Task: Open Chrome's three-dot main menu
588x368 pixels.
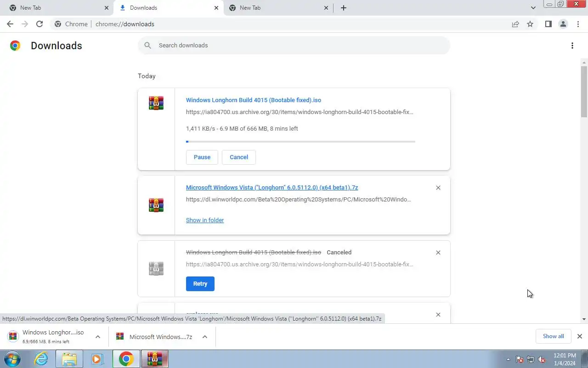Action: coord(578,24)
